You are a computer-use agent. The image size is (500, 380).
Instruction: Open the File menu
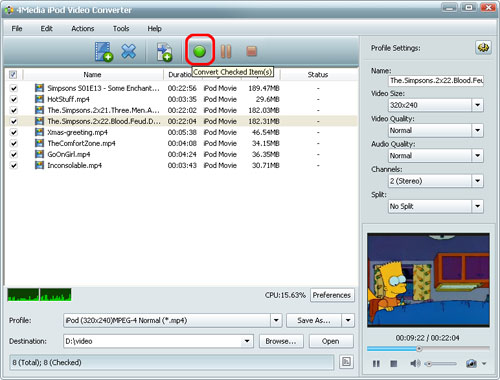point(17,29)
